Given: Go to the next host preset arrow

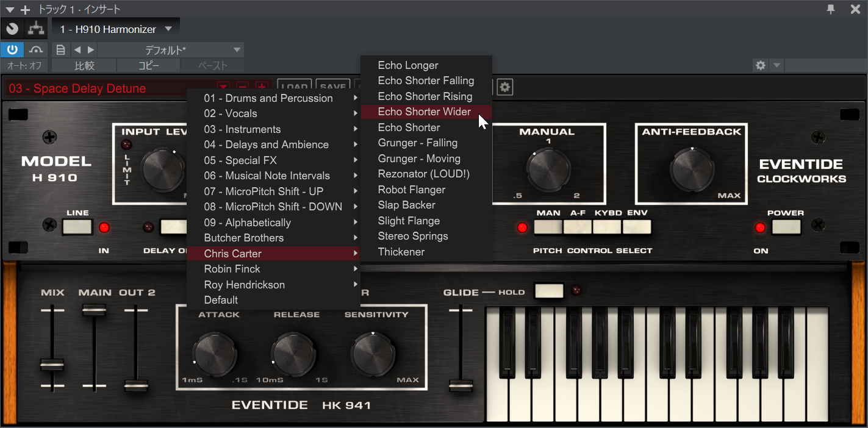Looking at the screenshot, I should click(x=91, y=50).
